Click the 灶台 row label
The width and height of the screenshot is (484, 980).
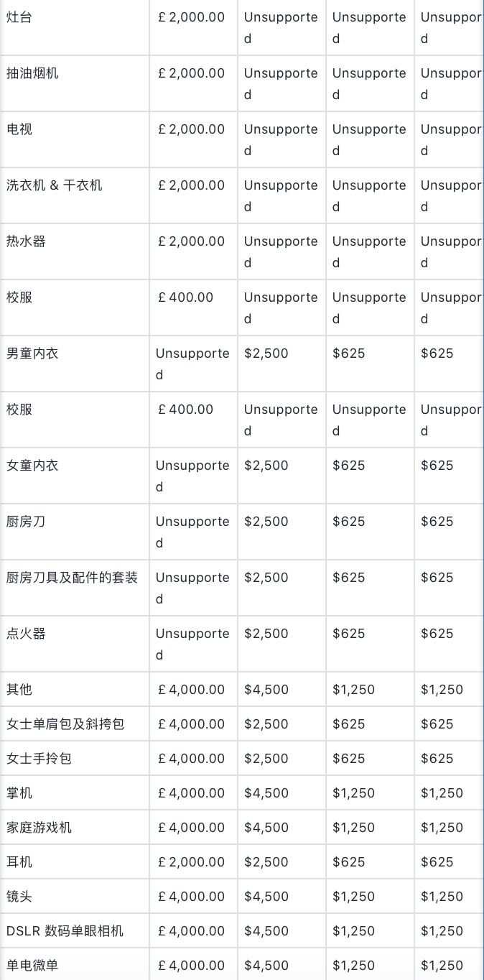point(19,17)
